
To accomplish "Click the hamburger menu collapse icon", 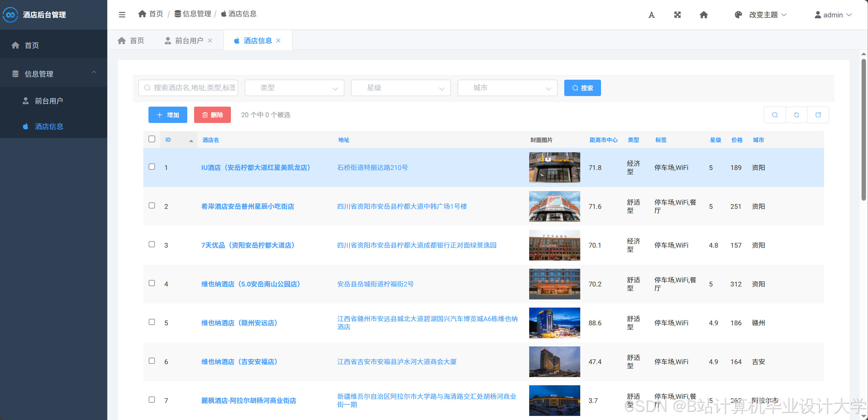I will pos(122,15).
